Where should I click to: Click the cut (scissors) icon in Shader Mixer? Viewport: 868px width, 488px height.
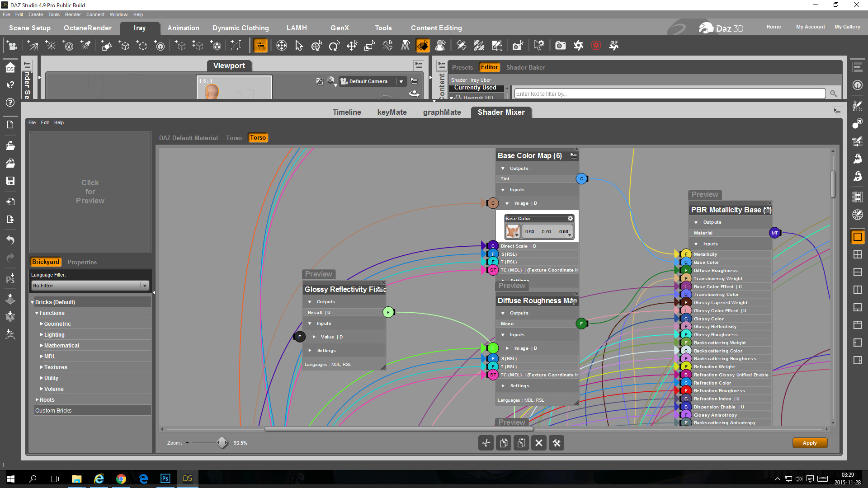(486, 443)
